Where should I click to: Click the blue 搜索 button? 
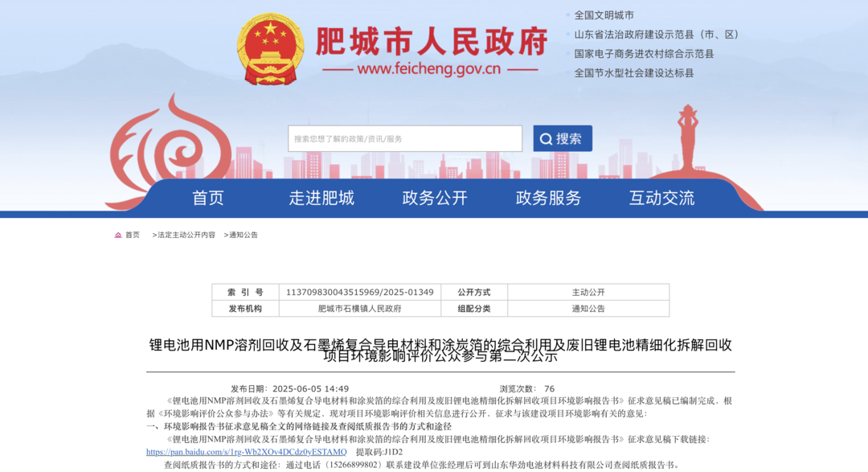[x=563, y=138]
